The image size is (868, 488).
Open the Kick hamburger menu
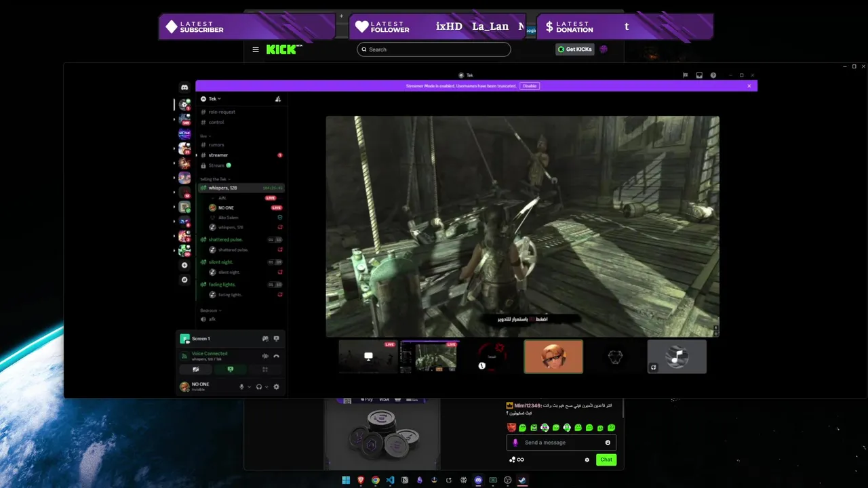pyautogui.click(x=256, y=49)
